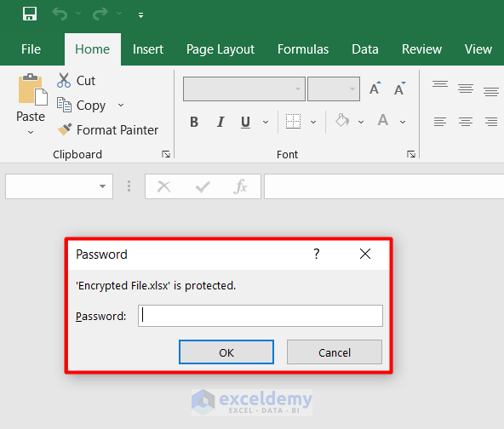Viewport: 504px width, 429px height.
Task: Click inside the formula bar
Action: pyautogui.click(x=384, y=186)
